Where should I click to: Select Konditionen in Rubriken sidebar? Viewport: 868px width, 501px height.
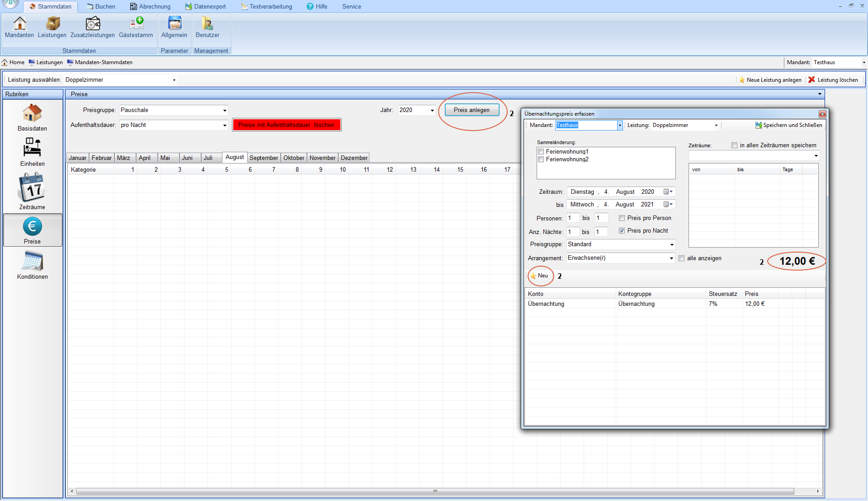coord(32,266)
